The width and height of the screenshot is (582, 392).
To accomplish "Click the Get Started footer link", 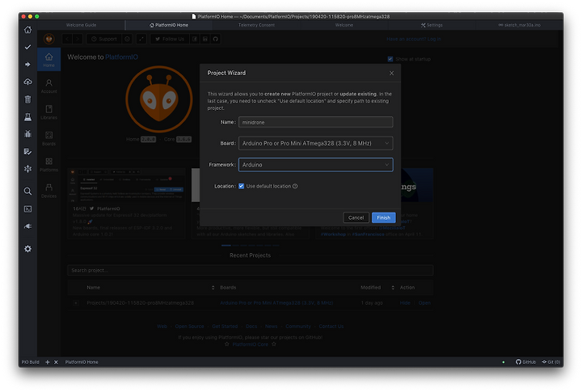I will (225, 327).
